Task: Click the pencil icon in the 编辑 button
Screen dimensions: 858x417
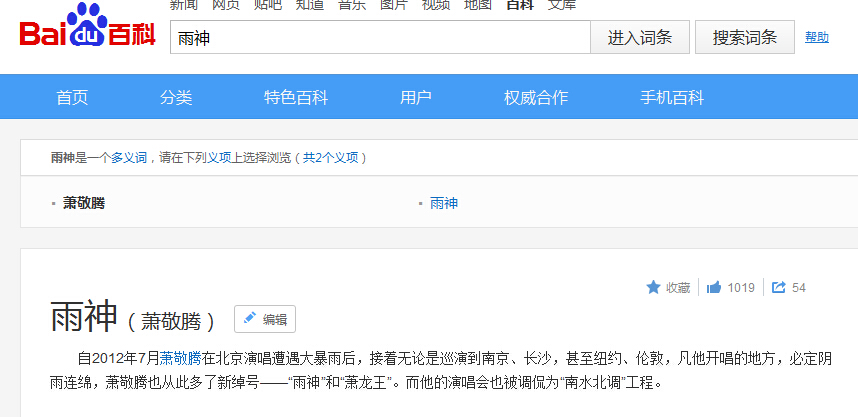Action: 250,318
